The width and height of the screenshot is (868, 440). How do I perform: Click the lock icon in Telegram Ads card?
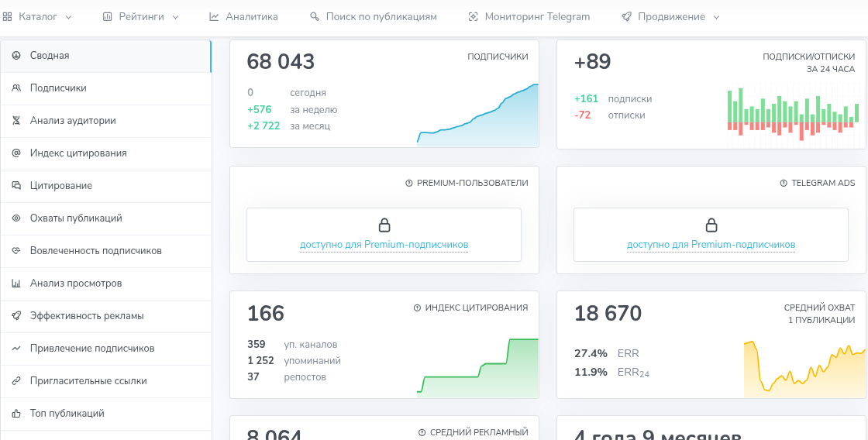(x=711, y=225)
